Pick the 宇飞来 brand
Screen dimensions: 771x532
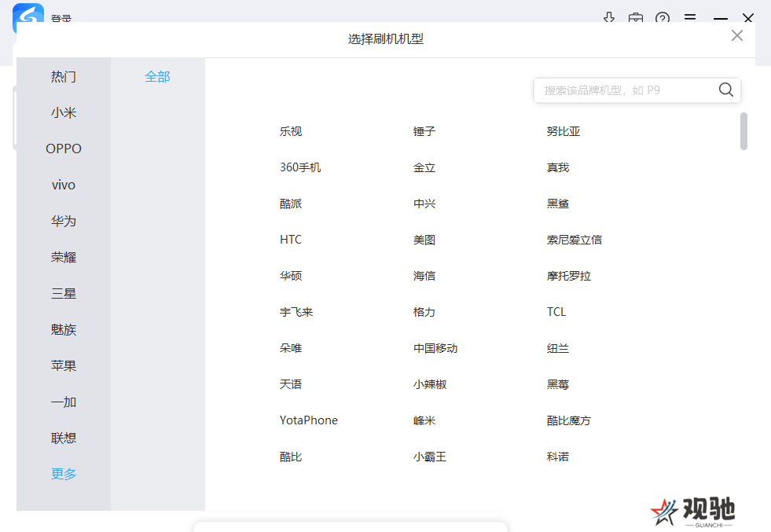(296, 312)
